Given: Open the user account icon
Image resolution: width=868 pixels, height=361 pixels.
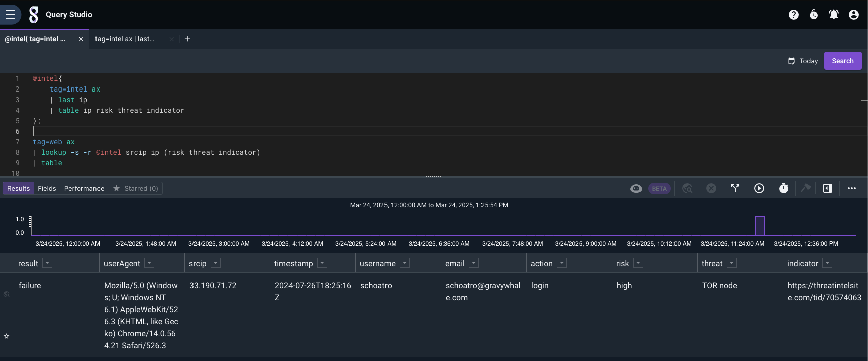Looking at the screenshot, I should tap(853, 15).
